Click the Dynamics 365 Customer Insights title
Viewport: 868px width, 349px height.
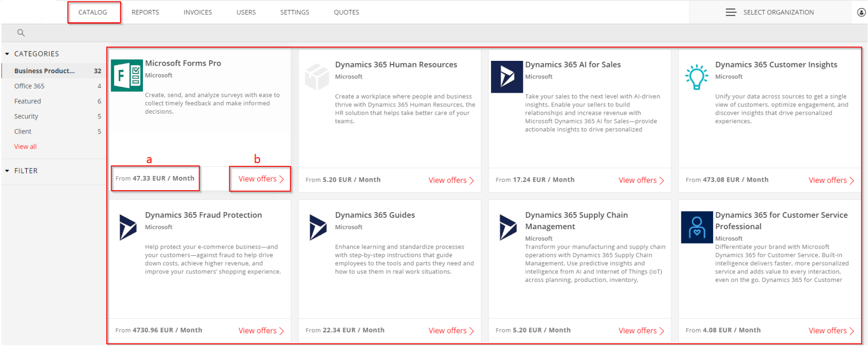776,65
